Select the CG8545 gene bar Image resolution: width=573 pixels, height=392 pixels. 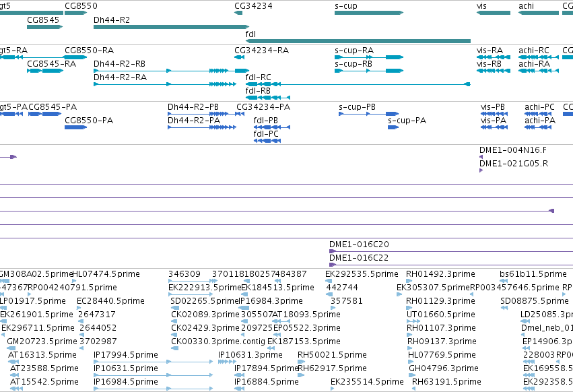pyautogui.click(x=45, y=27)
